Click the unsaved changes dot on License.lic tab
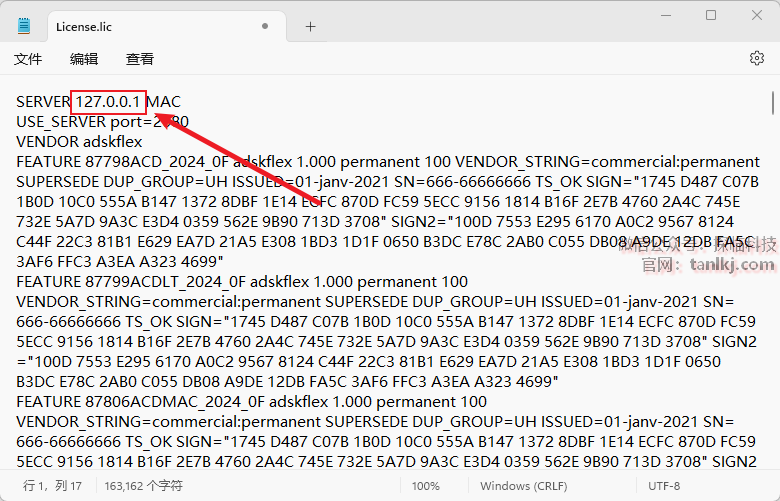 (x=265, y=26)
